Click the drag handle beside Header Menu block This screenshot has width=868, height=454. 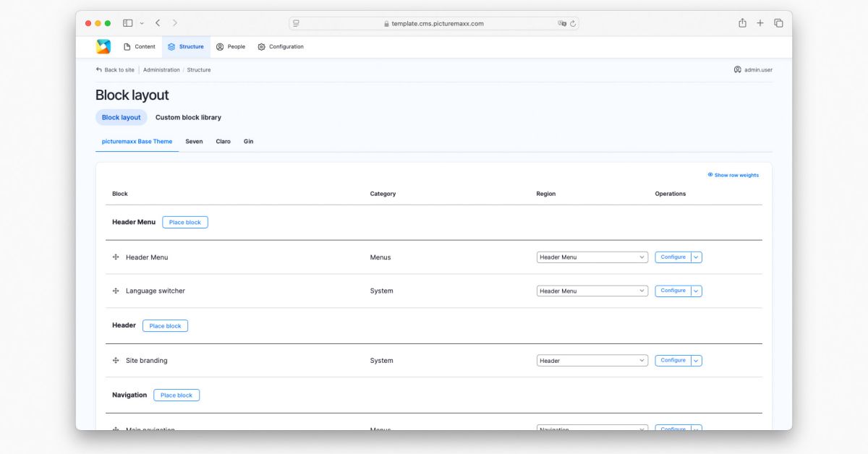(116, 257)
